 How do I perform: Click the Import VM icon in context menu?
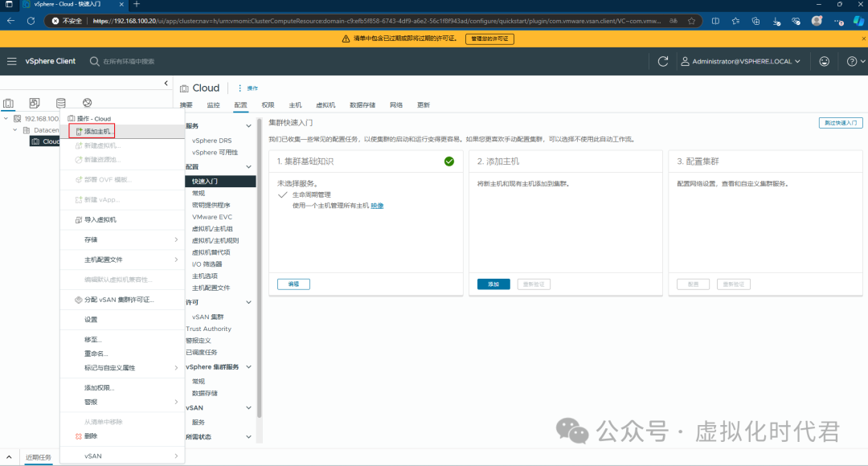tap(79, 219)
